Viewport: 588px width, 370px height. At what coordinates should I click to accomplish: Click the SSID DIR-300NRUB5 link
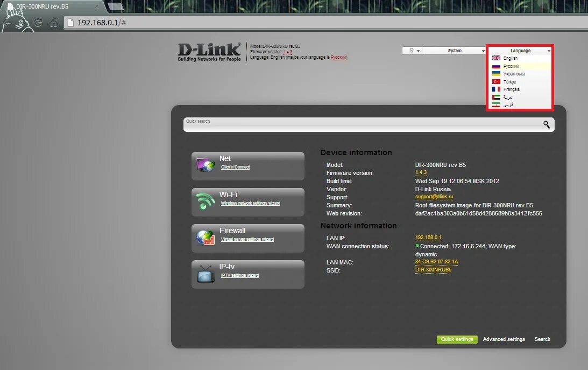click(x=433, y=270)
